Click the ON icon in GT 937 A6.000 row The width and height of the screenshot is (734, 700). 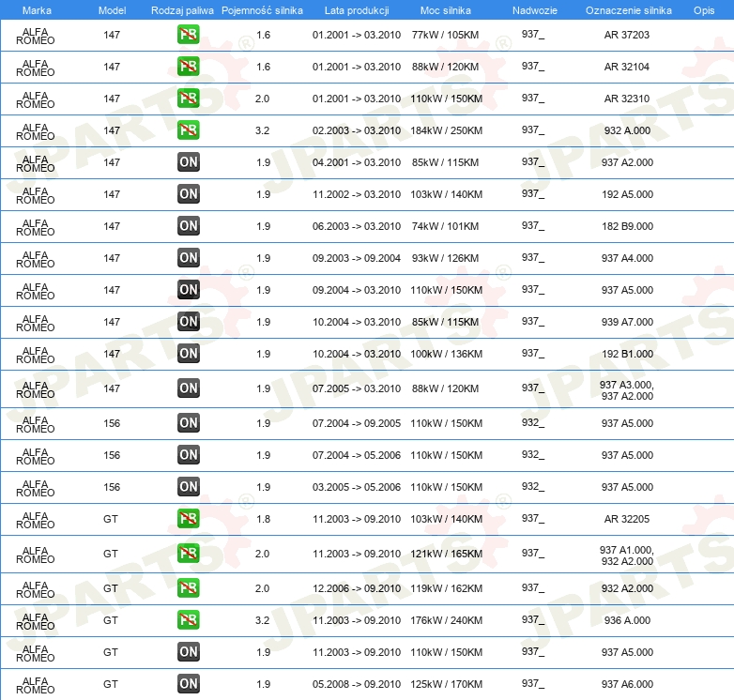pyautogui.click(x=188, y=684)
